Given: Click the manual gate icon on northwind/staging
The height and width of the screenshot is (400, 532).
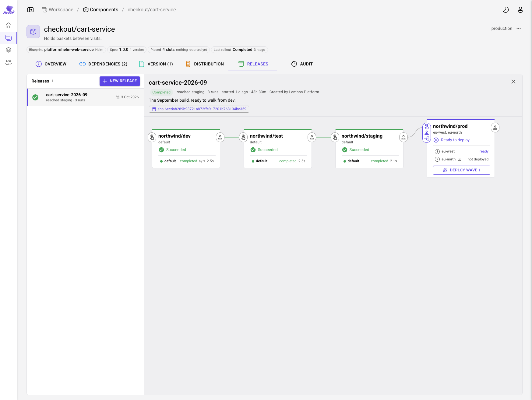Looking at the screenshot, I should point(335,137).
